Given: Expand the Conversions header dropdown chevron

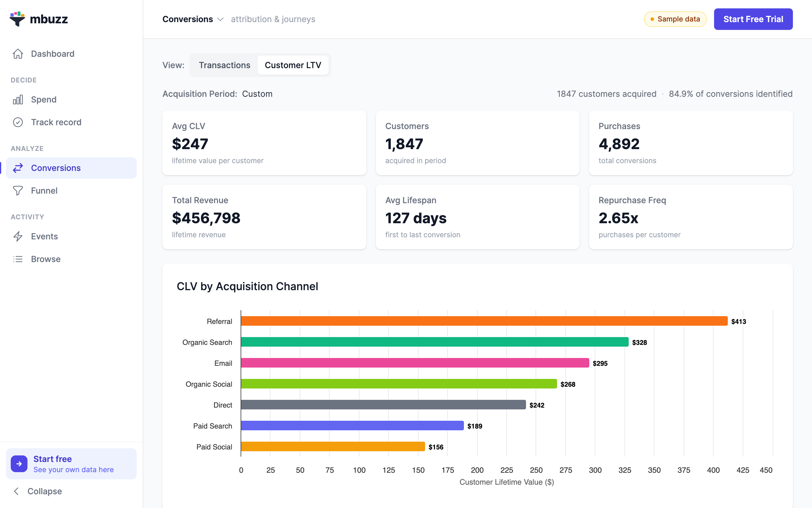Looking at the screenshot, I should pyautogui.click(x=220, y=19).
